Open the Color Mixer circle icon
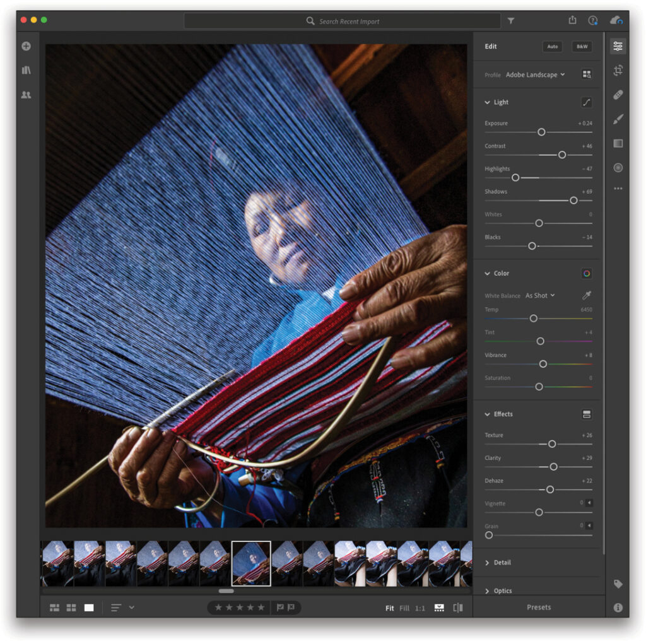Screen dimensions: 646x644 click(x=587, y=273)
